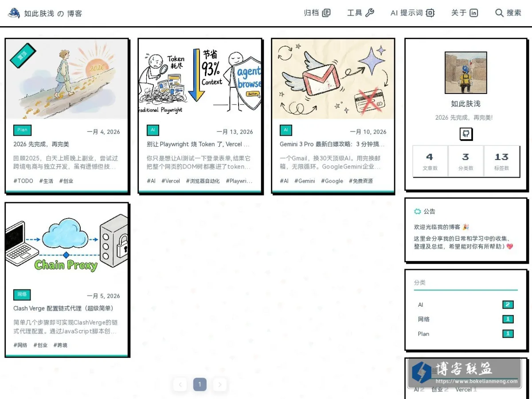Click the #生活 tag
532x399 pixels.
point(46,181)
